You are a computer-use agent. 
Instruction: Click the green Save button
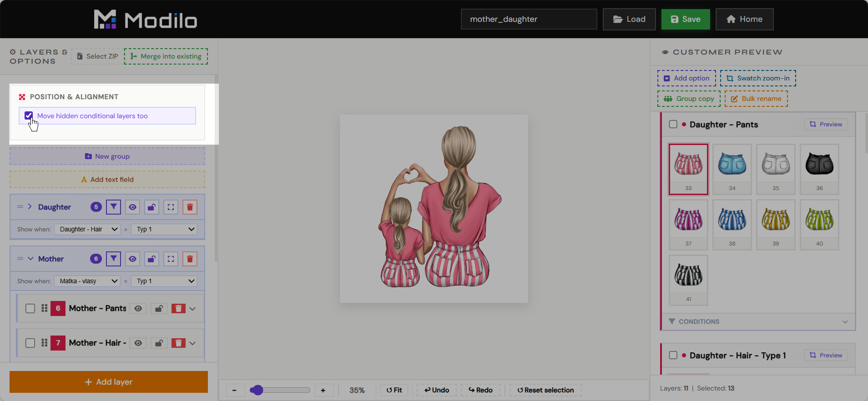[686, 19]
